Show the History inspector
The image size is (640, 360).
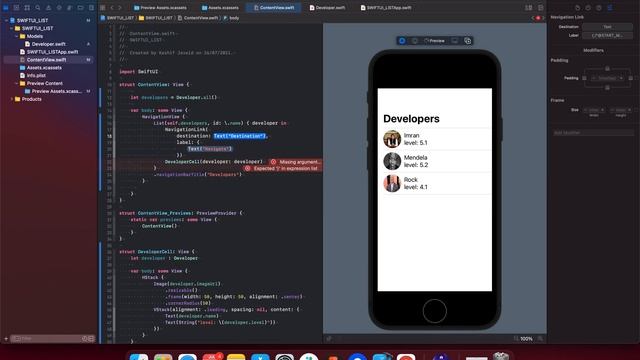[588, 7]
